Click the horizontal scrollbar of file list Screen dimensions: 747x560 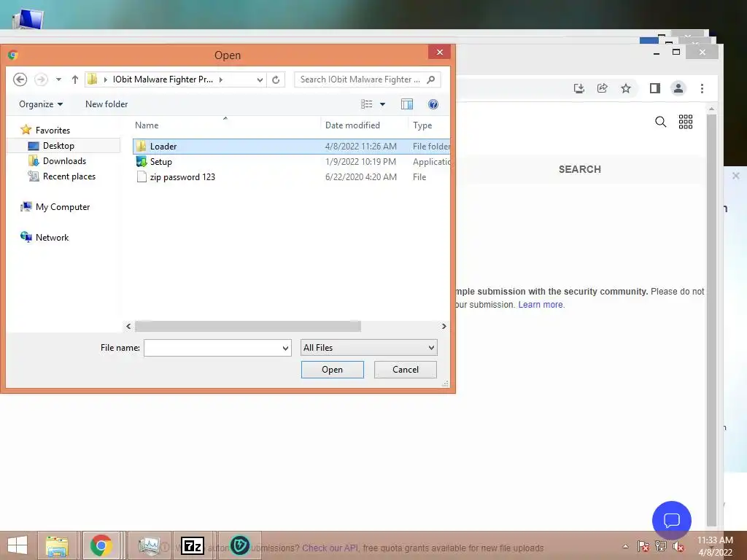(x=248, y=326)
